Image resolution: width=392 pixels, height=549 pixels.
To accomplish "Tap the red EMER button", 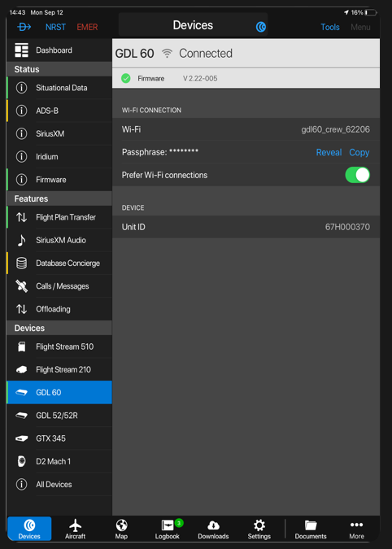I will [87, 27].
